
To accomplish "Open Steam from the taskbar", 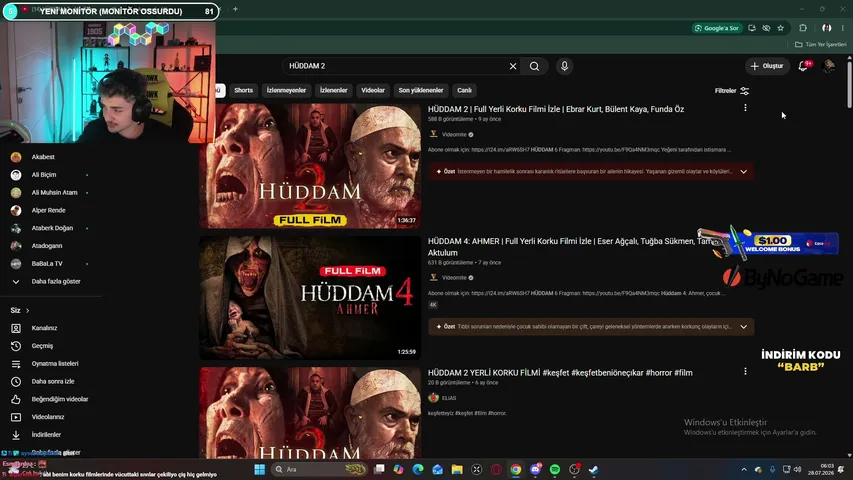I will tap(594, 469).
